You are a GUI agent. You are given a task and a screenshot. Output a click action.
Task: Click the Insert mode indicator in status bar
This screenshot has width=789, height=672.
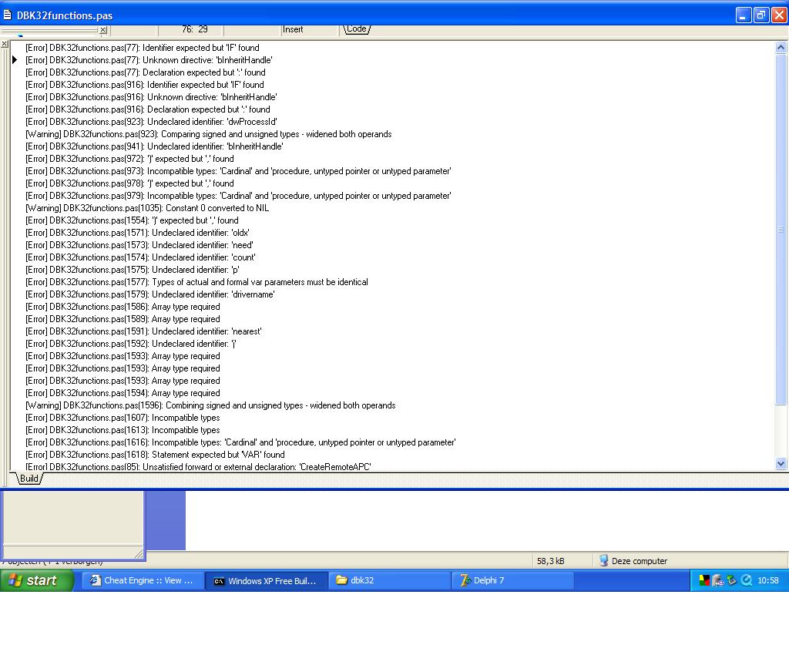[x=293, y=29]
